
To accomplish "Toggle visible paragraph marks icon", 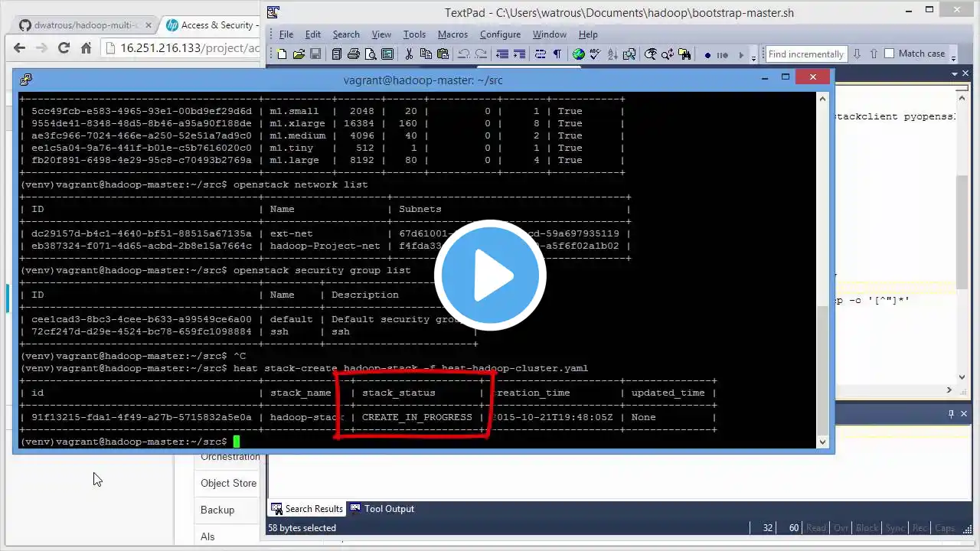I will 557,54.
